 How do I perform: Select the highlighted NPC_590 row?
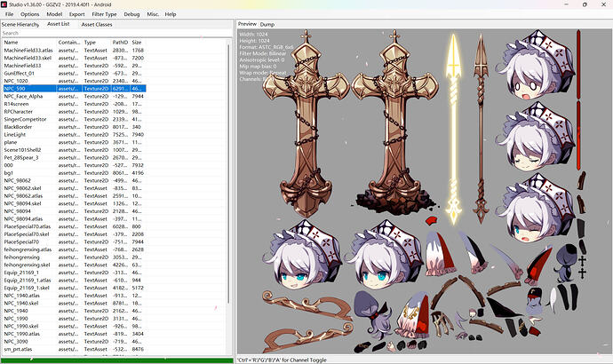[x=75, y=88]
